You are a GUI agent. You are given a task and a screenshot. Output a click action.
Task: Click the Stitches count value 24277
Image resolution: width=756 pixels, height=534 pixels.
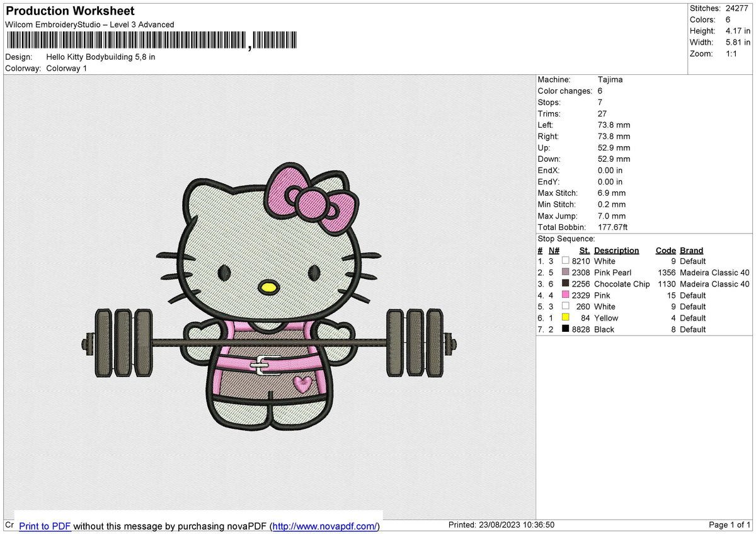click(735, 8)
